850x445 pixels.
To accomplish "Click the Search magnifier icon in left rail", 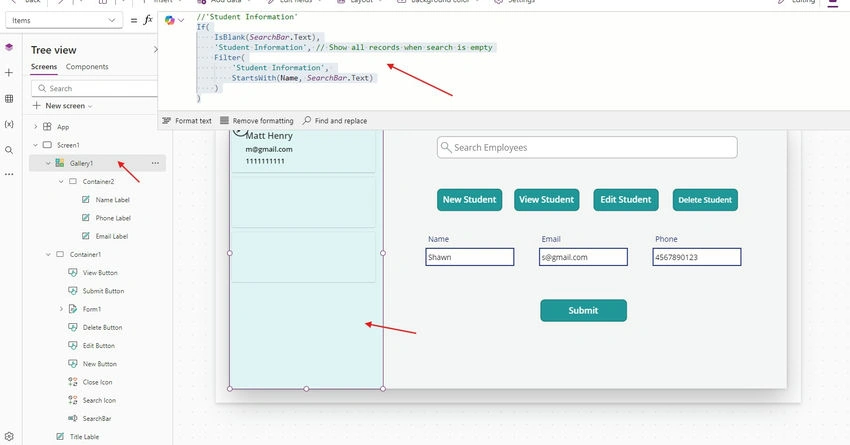I will pos(9,150).
